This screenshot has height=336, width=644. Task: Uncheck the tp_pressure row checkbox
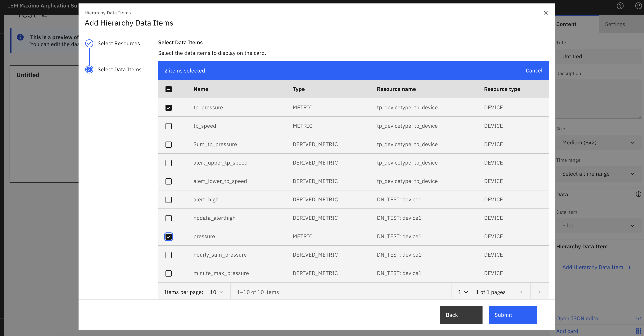(x=169, y=108)
